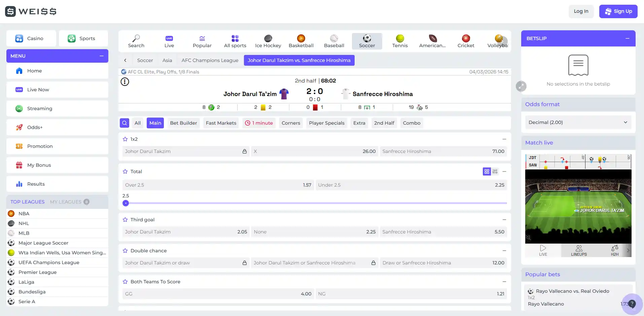Favorite the Third goal market star
Screen dimensions: 644x316
click(125, 220)
